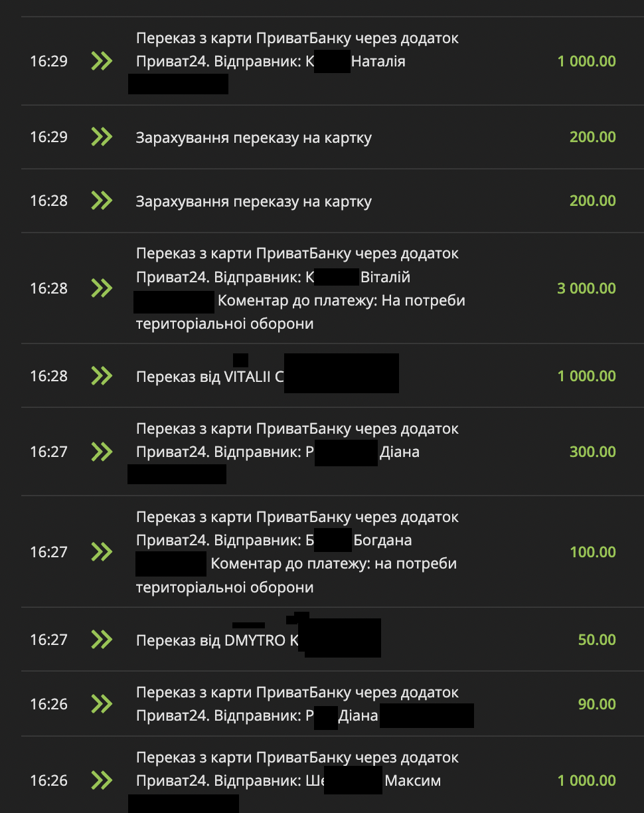Select the arrow icon beside the DMYTRO transfer

coord(102,640)
